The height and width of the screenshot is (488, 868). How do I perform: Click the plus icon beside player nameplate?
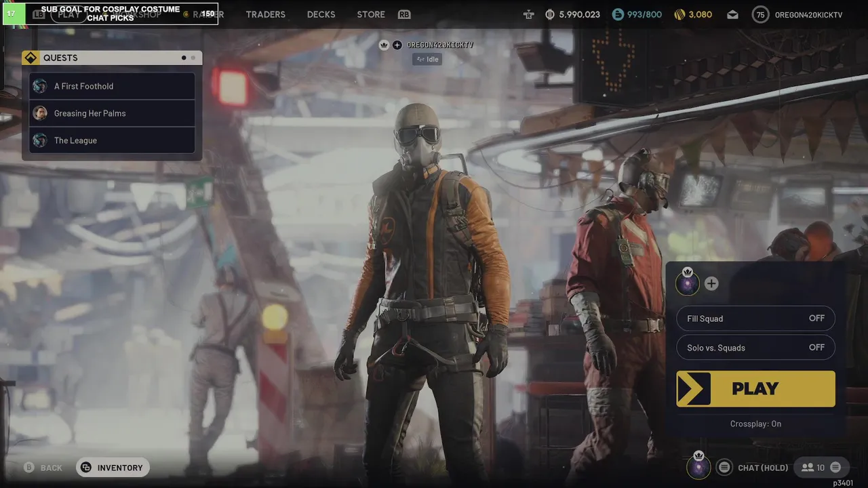click(397, 45)
